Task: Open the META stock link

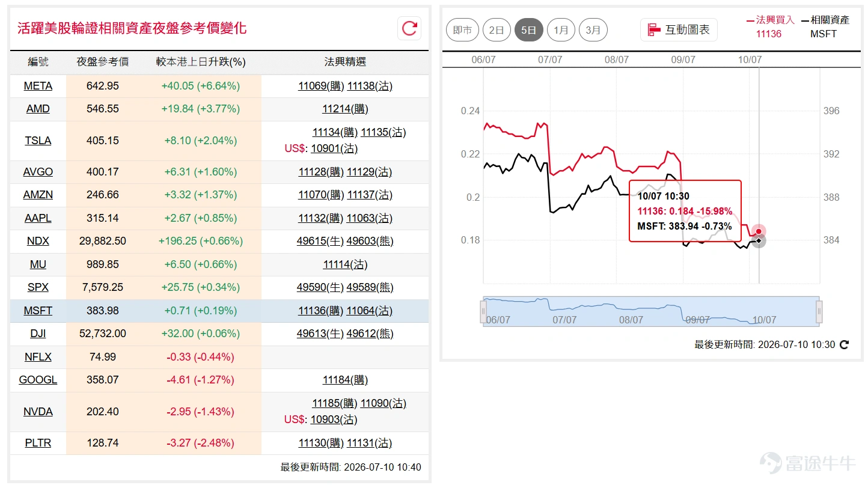Action: [x=38, y=86]
